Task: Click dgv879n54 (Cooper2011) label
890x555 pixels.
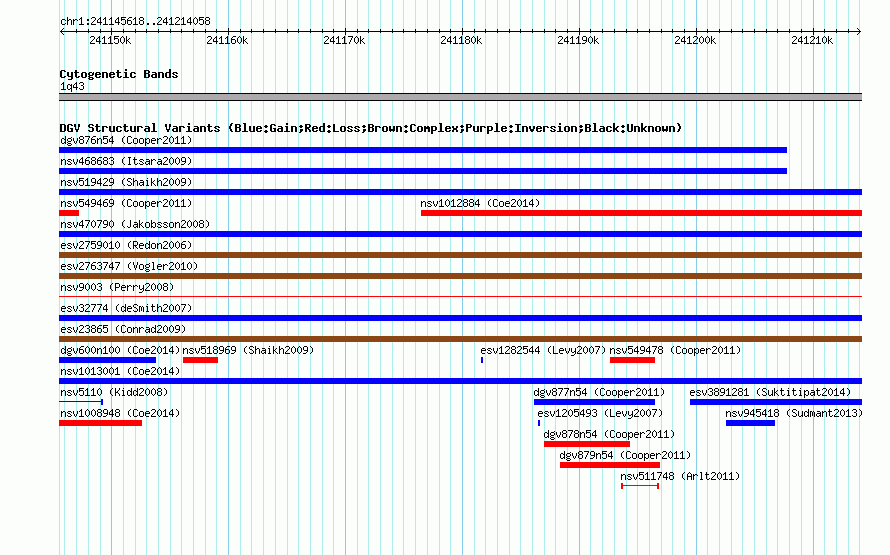Action: pos(625,455)
